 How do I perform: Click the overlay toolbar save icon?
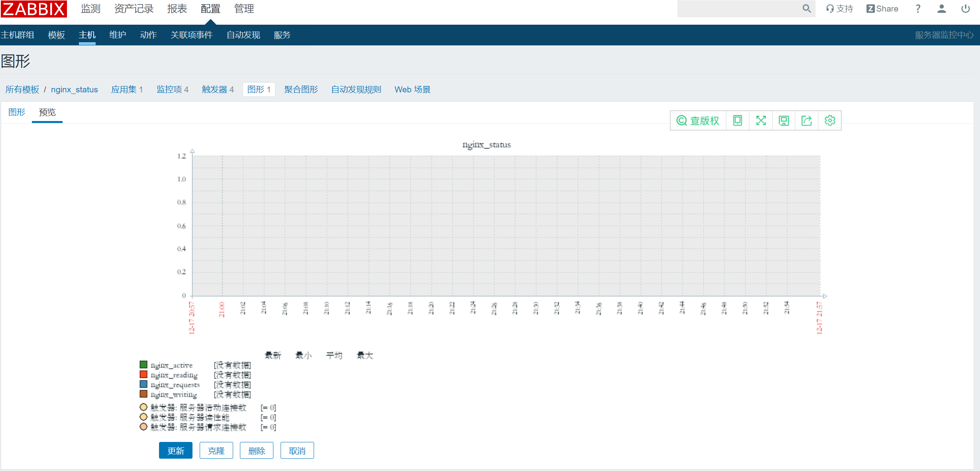pyautogui.click(x=784, y=121)
